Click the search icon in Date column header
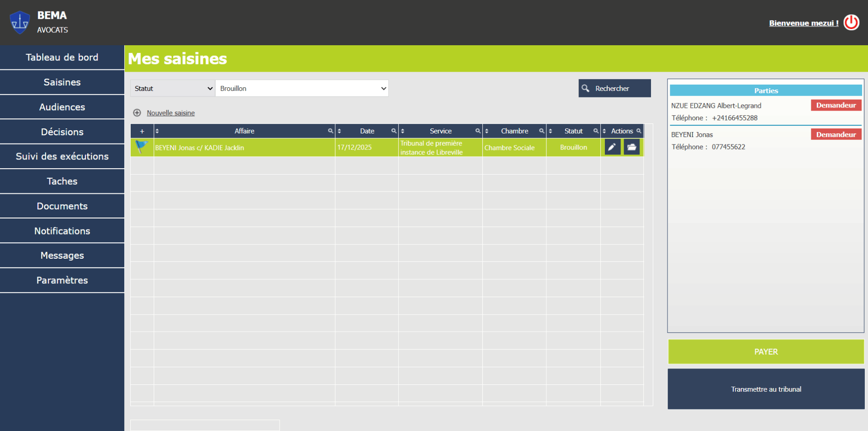 (393, 131)
